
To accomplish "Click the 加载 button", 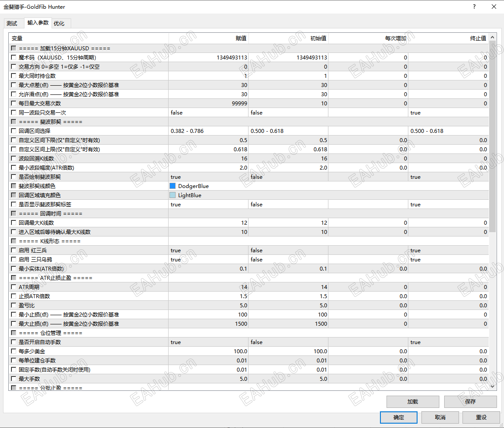I will 413,402.
